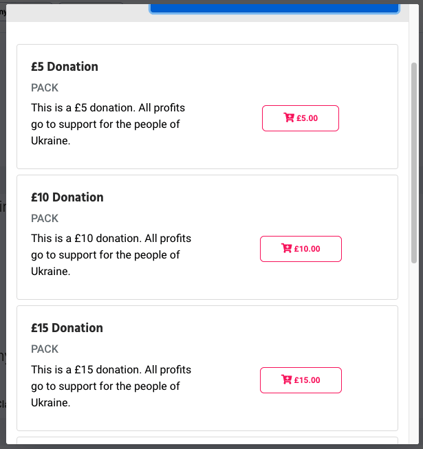Screen dimensions: 423x449
Task: Select the £10 Donation heading
Action: coord(67,197)
